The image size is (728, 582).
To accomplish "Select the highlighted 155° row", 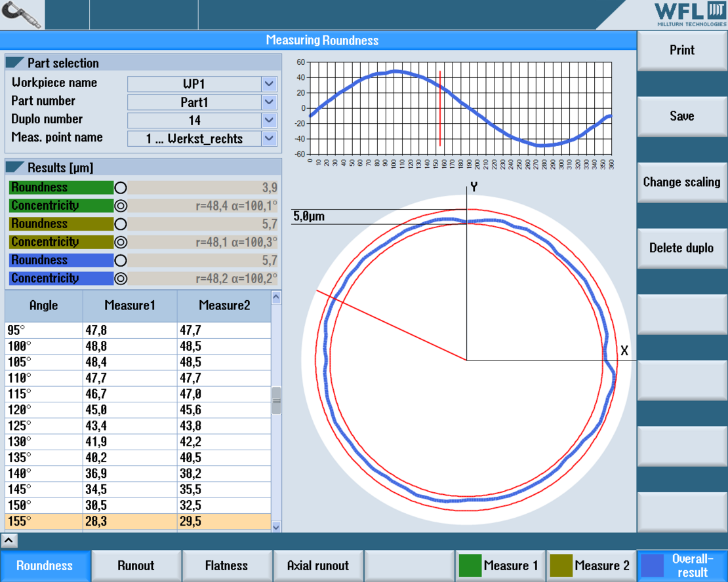I will point(138,521).
